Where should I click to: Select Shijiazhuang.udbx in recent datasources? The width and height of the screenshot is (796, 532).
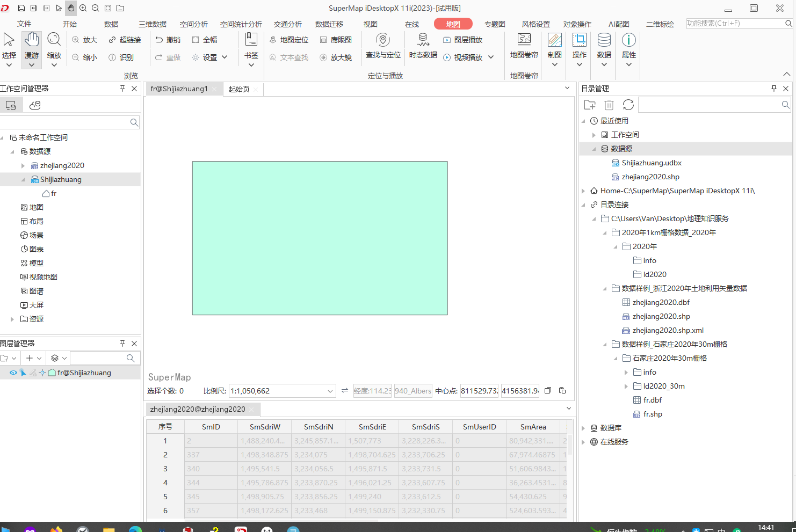click(x=652, y=163)
